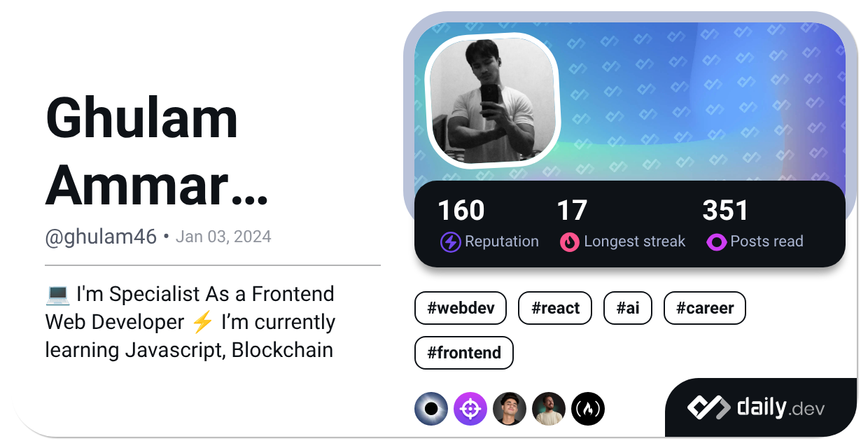
Task: Open source avatar of man in black shirt
Action: coord(510,409)
